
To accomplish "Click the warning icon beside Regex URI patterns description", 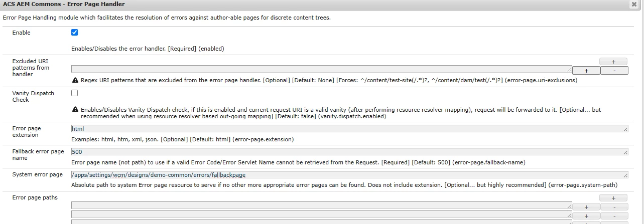I will click(x=75, y=80).
